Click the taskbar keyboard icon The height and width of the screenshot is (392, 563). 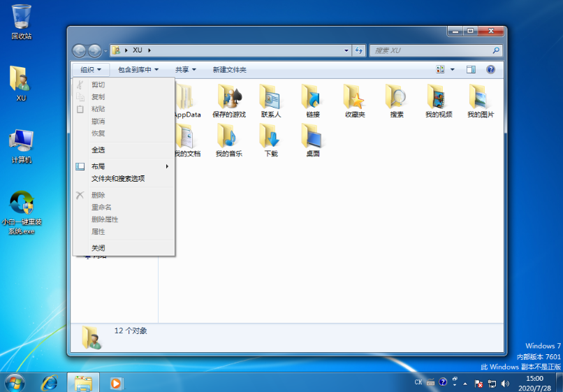pos(430,382)
